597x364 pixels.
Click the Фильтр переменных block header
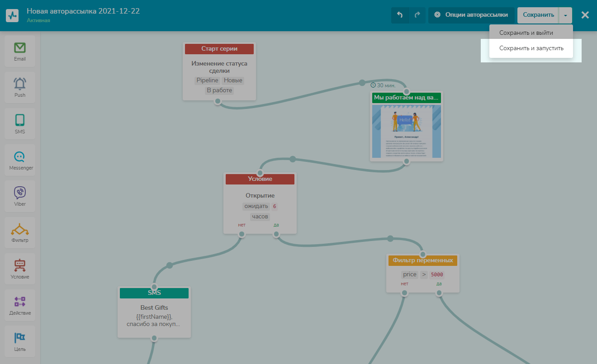coord(423,260)
